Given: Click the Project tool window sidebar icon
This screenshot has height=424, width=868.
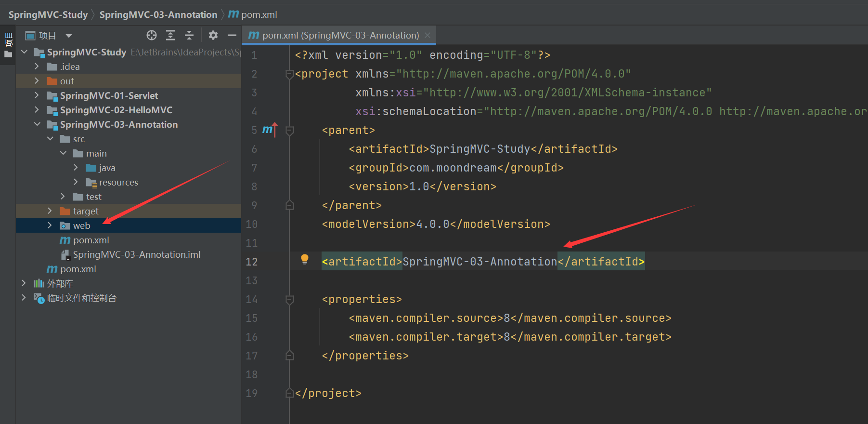Looking at the screenshot, I should coord(8,45).
